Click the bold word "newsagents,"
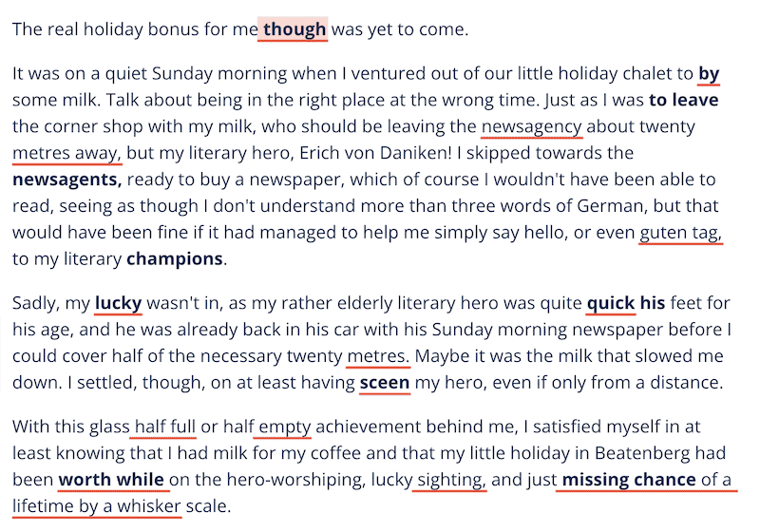The width and height of the screenshot is (760, 532). point(66,180)
